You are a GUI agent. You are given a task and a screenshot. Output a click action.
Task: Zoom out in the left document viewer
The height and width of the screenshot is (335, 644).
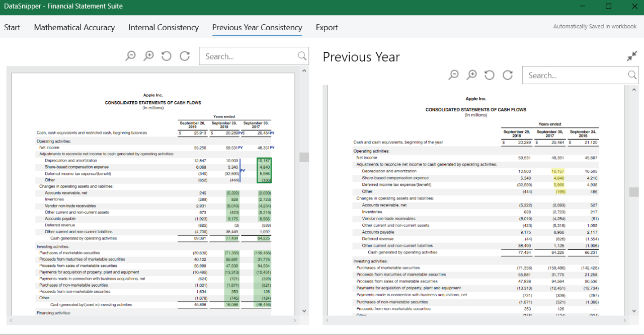coord(130,56)
